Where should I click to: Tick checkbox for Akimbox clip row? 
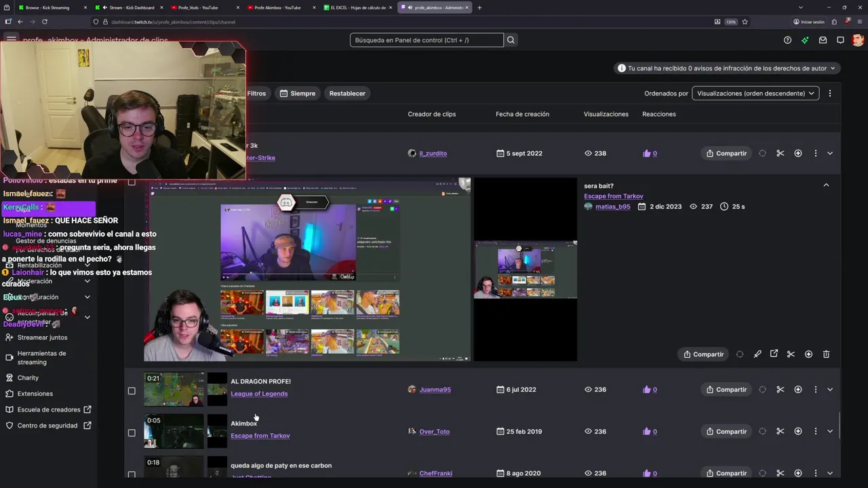pos(132,432)
